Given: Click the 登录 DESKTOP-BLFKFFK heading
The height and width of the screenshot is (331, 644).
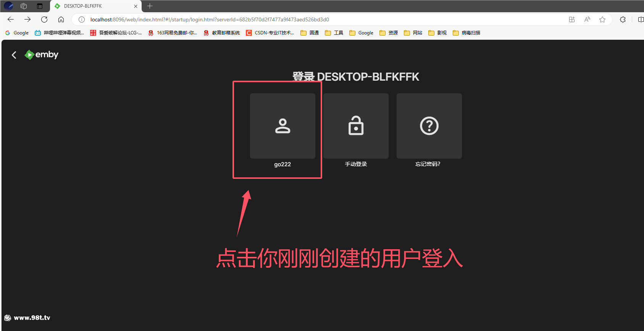Looking at the screenshot, I should point(356,76).
